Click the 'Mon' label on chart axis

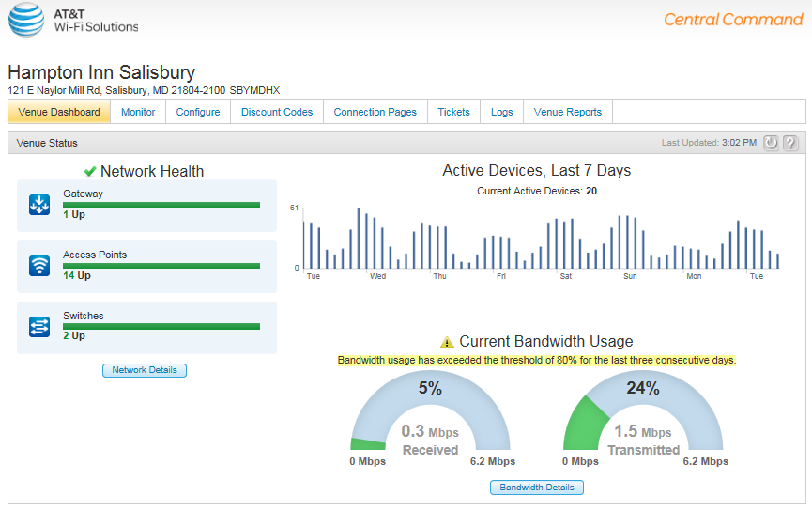pyautogui.click(x=694, y=276)
